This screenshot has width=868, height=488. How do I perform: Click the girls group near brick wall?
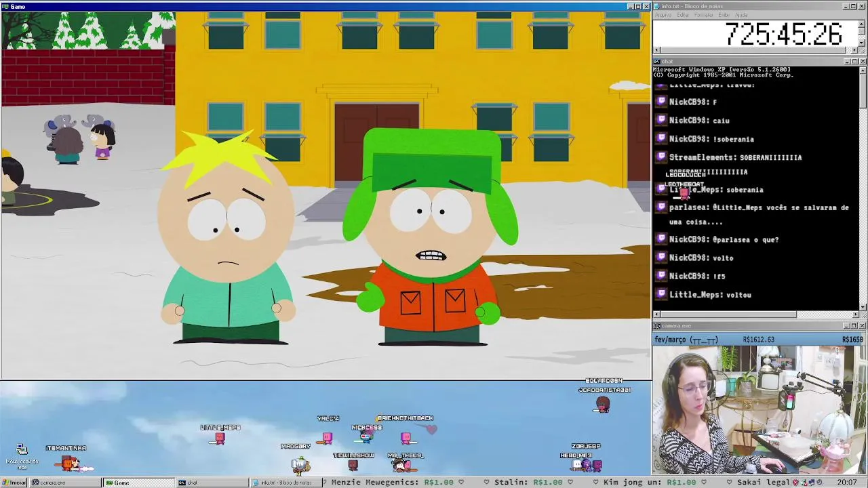point(80,138)
